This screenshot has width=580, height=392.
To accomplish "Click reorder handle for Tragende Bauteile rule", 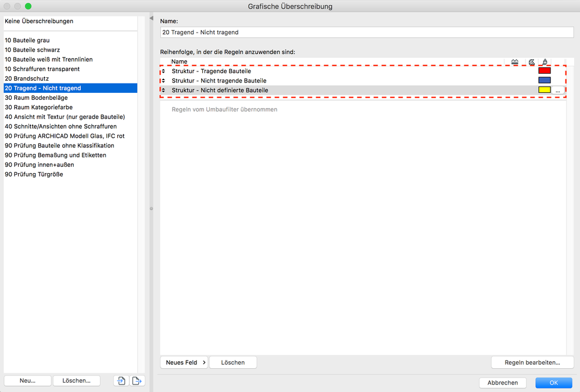I will pos(163,71).
